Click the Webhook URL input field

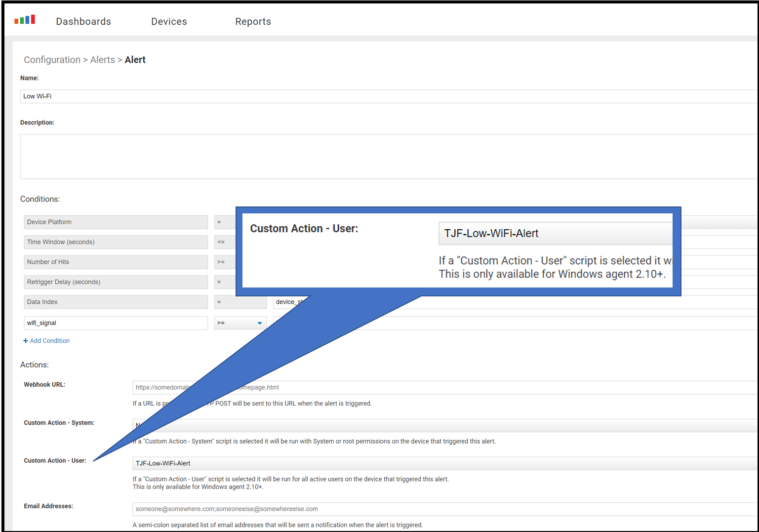[444, 388]
